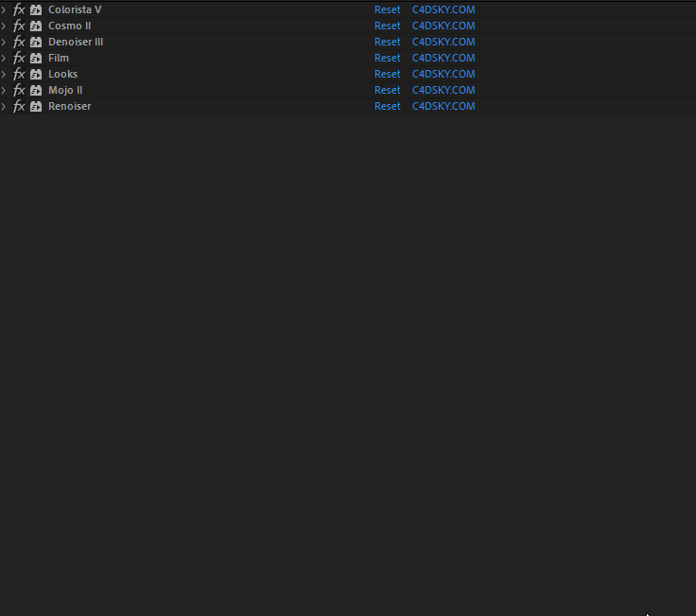Expand the Film effect properties
696x616 pixels.
pos(4,58)
